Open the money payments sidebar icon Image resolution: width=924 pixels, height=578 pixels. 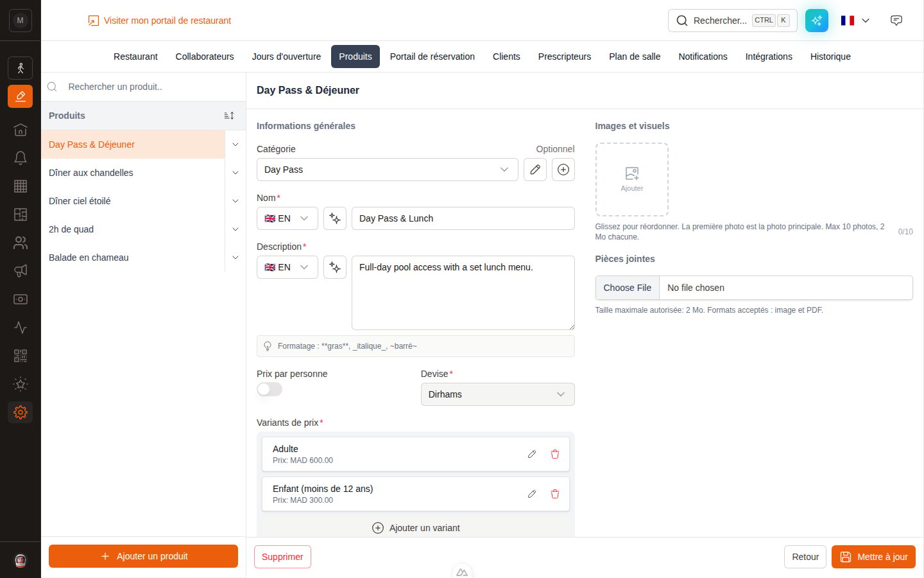21,299
